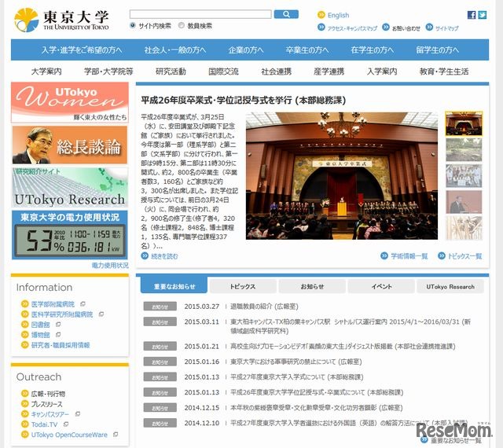Switch to お知らせ tab

[x=312, y=286]
